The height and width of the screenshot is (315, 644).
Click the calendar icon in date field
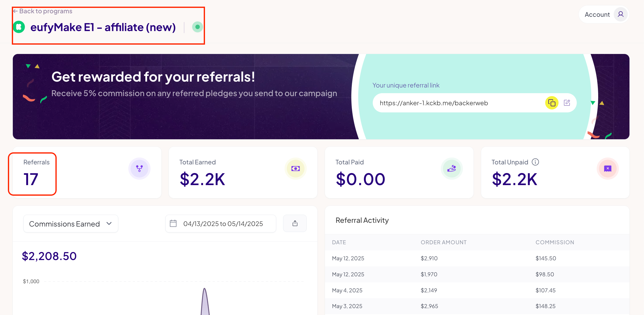(x=173, y=223)
